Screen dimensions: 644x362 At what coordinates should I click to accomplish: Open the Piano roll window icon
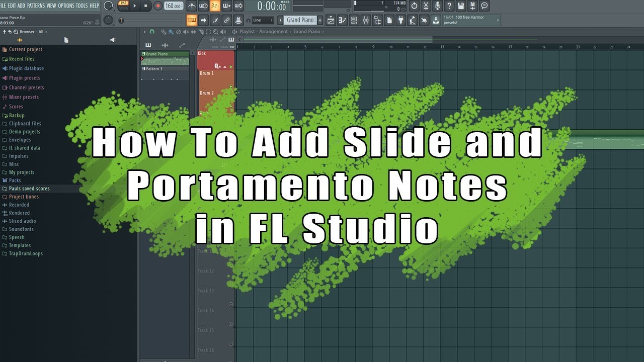tap(343, 20)
